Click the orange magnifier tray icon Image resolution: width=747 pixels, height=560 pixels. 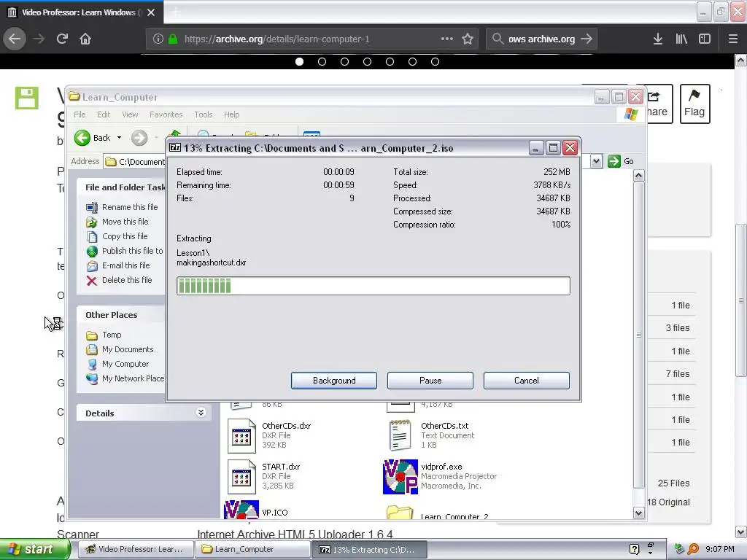point(693,549)
